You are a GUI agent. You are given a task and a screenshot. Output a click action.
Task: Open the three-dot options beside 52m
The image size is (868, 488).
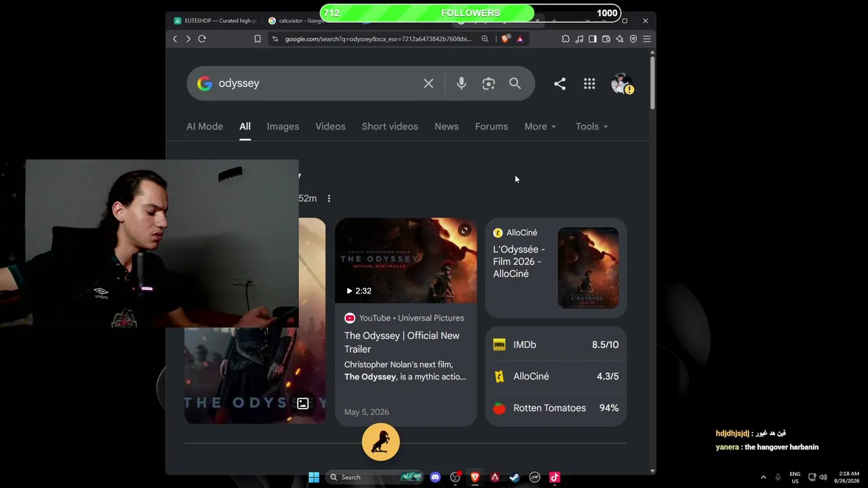[329, 199]
